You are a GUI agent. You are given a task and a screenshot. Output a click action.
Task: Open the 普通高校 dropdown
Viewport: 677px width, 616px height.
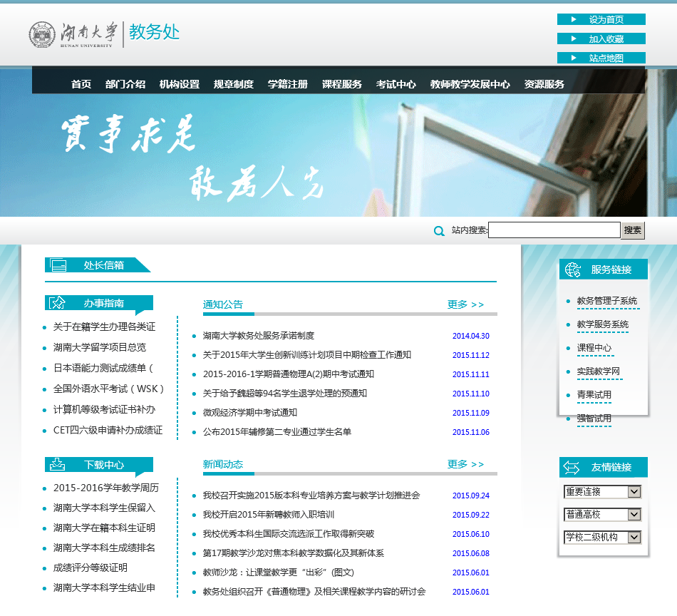tap(602, 515)
